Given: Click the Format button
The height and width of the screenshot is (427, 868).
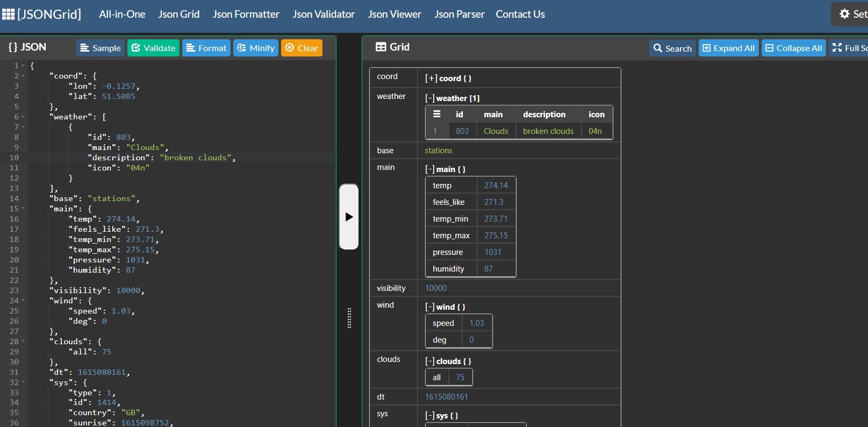Looking at the screenshot, I should pos(206,48).
